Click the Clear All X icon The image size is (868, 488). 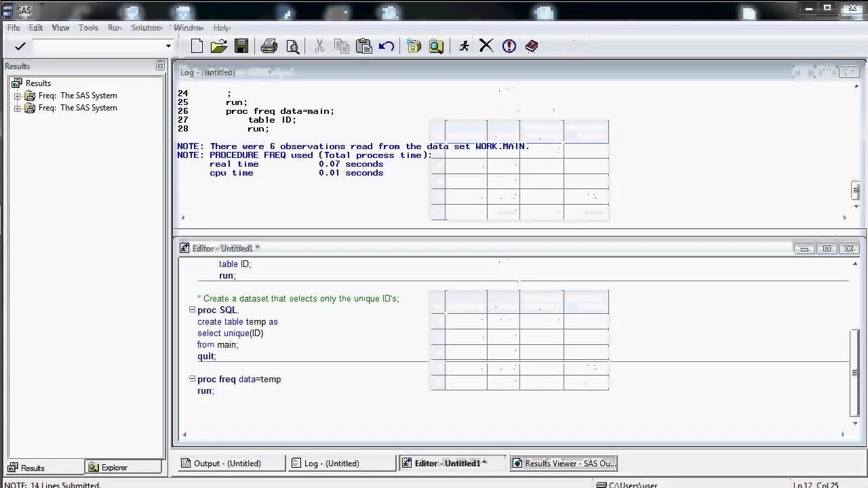pos(486,45)
